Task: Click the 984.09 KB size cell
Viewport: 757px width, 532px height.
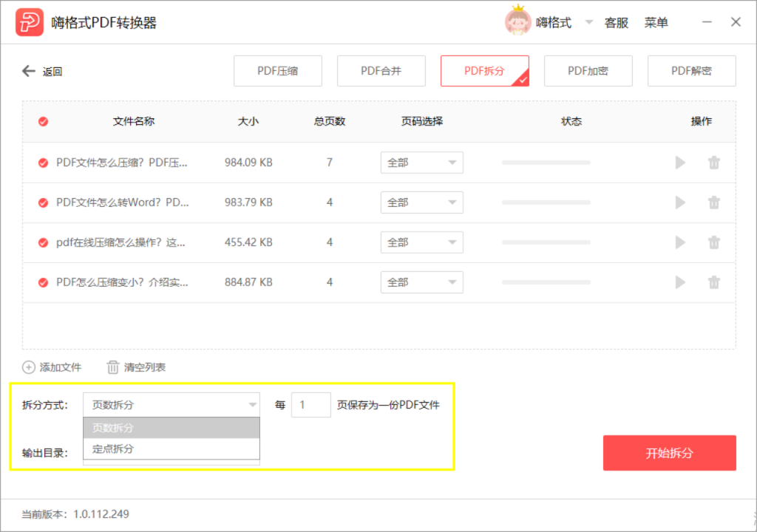Action: click(x=248, y=163)
